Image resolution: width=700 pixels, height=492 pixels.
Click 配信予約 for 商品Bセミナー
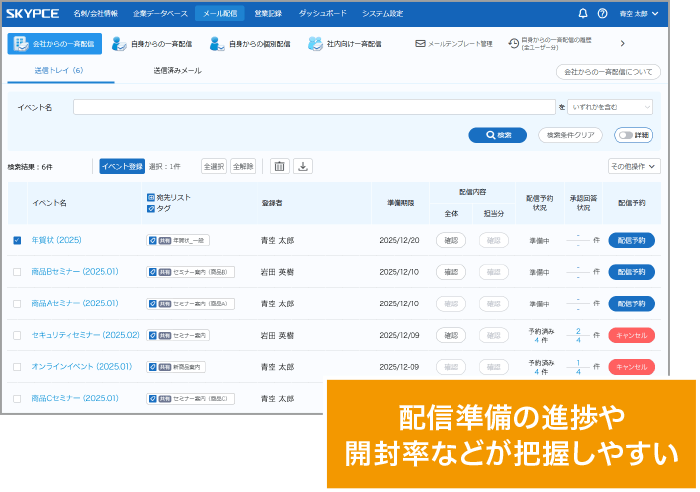[631, 272]
